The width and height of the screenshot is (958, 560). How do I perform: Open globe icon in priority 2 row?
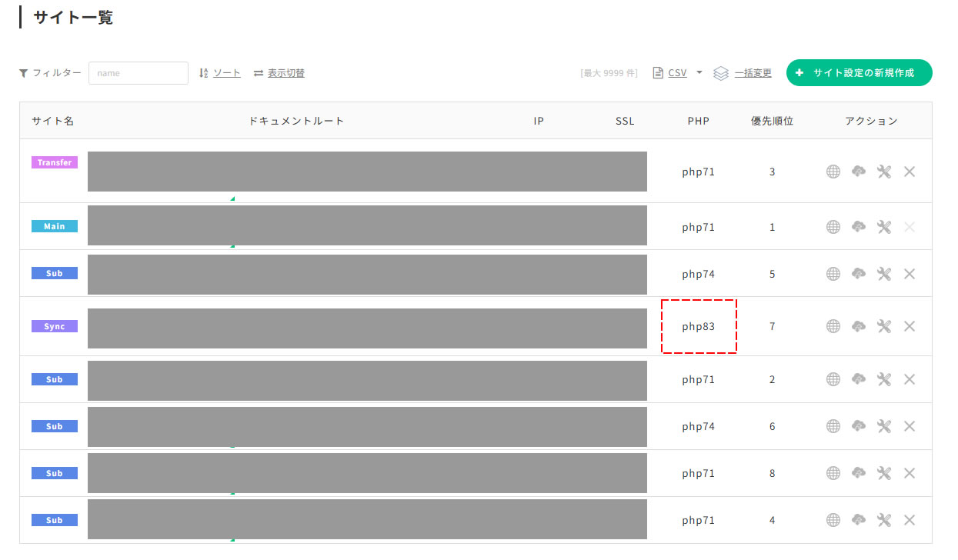tap(833, 379)
